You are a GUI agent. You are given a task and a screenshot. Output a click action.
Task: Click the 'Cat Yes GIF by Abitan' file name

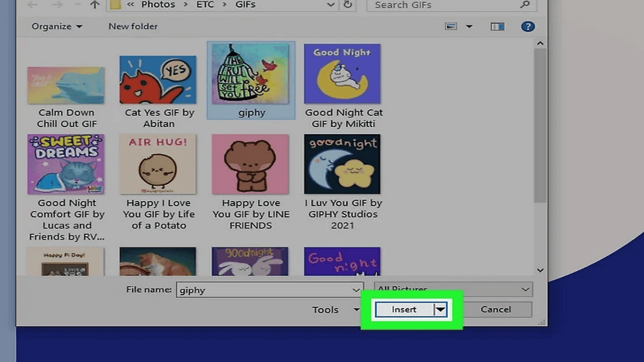pyautogui.click(x=159, y=118)
